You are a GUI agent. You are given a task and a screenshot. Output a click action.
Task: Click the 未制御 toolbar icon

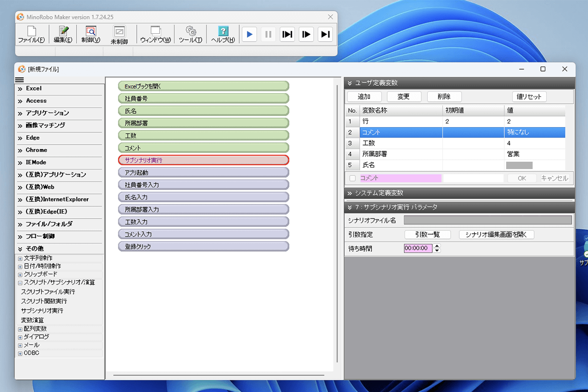point(119,35)
